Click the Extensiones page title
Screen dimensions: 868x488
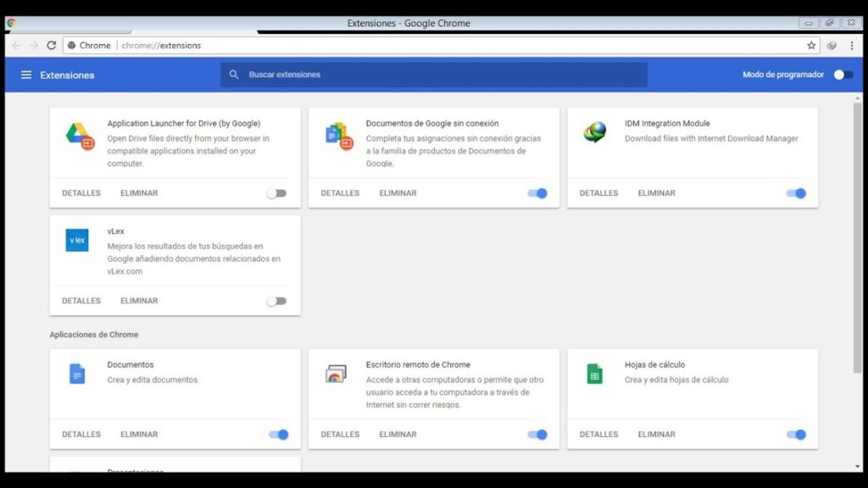[67, 75]
